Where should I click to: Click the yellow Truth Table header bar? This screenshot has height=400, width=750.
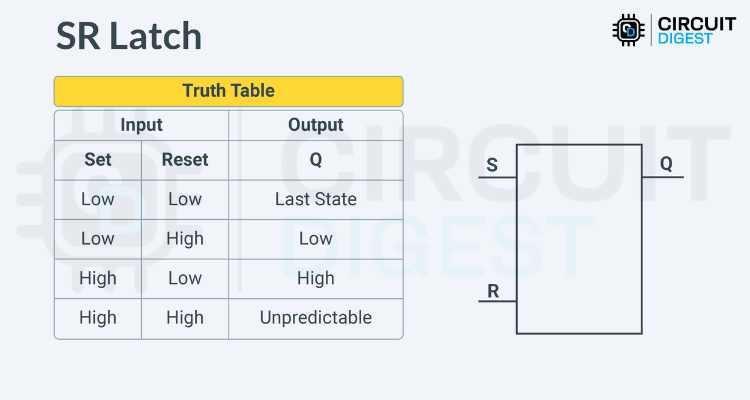(228, 91)
